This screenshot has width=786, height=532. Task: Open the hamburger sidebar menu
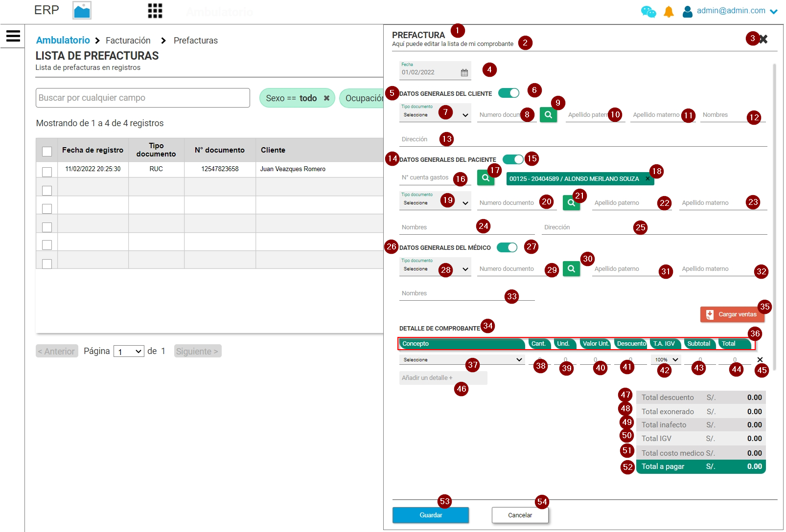[13, 36]
